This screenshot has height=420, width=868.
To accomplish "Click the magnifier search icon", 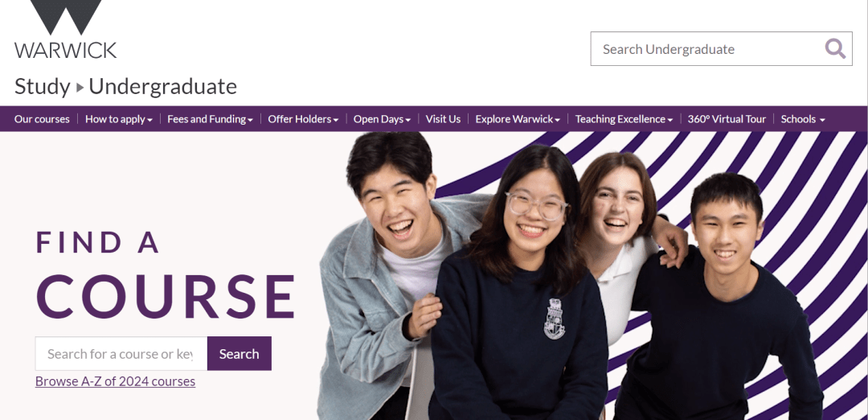I will (x=835, y=49).
